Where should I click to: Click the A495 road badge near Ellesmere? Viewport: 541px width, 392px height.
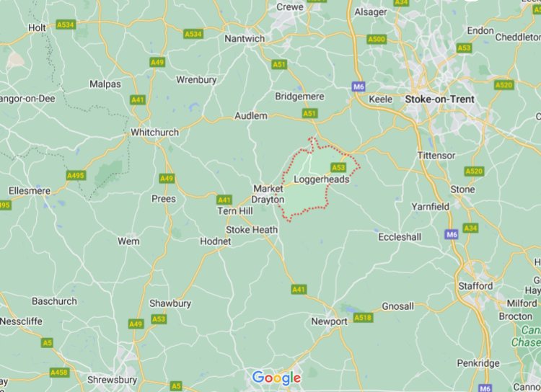[76, 176]
